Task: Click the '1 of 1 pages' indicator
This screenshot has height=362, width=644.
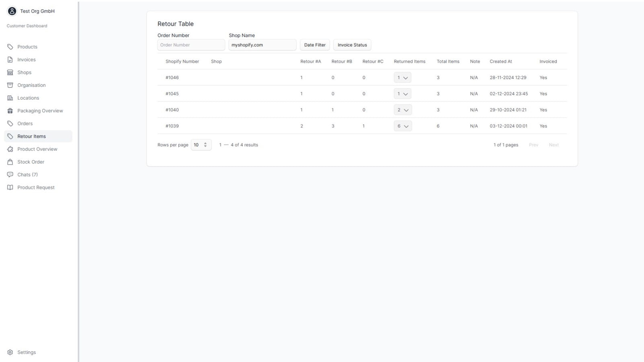Action: [x=506, y=145]
